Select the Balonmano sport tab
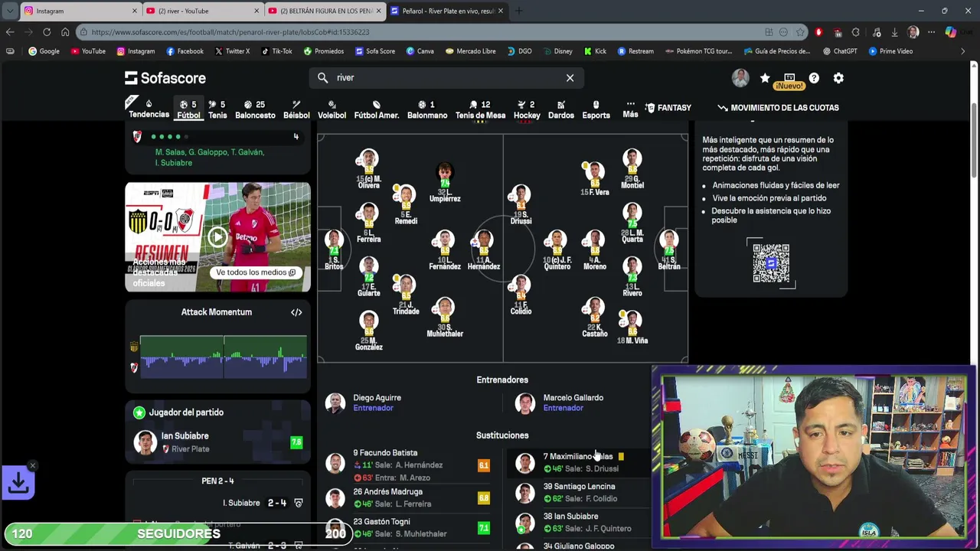980x551 pixels. tap(426, 109)
